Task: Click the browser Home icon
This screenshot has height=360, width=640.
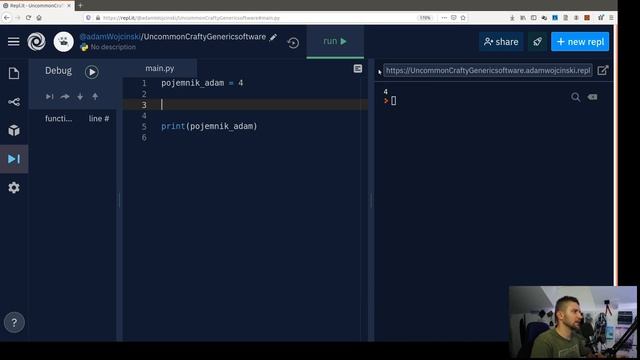Action: point(39,18)
